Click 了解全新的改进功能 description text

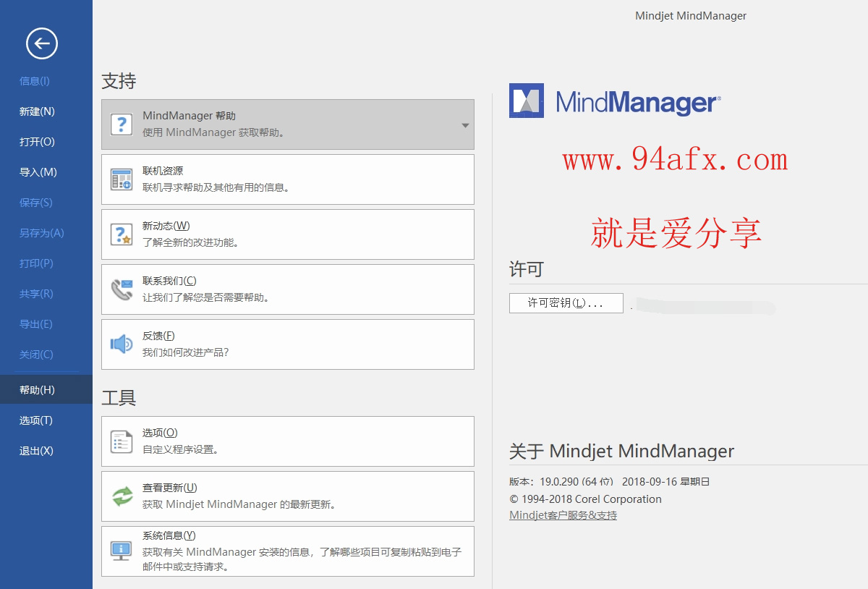click(191, 242)
